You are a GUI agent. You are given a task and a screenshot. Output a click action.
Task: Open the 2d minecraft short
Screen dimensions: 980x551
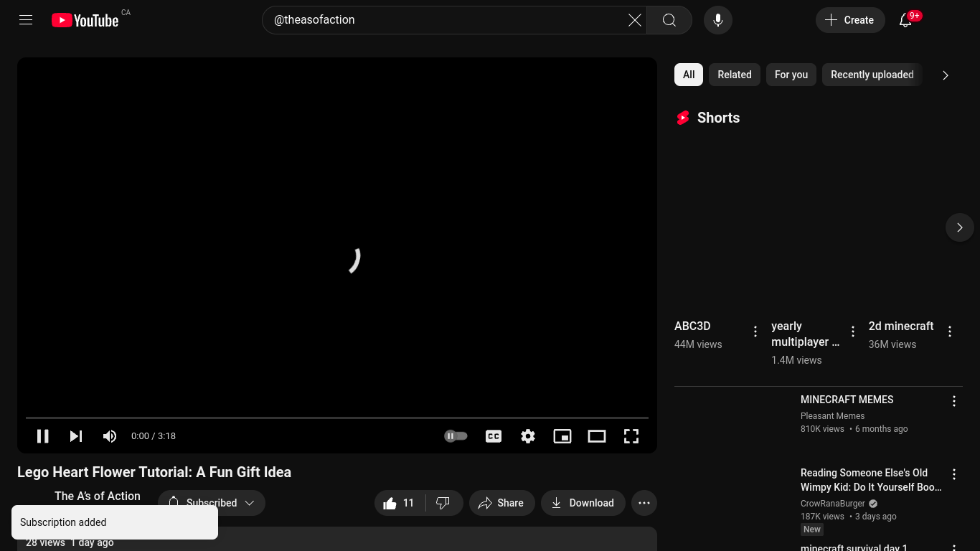(901, 326)
